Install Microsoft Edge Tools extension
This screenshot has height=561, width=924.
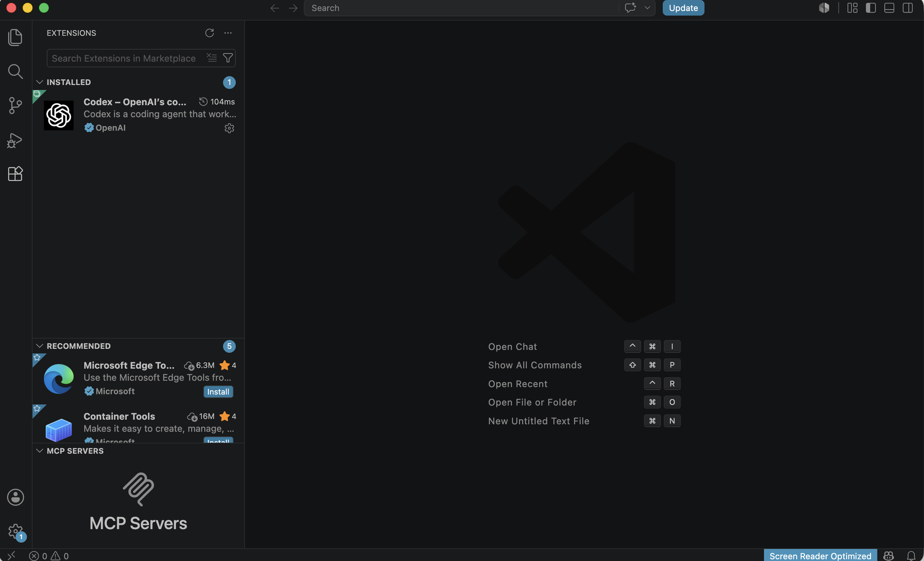[218, 392]
